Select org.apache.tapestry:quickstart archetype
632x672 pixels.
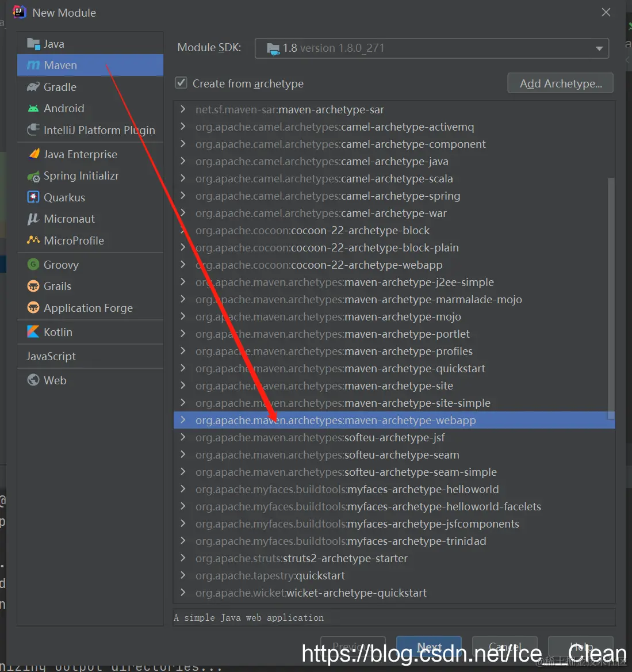coord(394,575)
